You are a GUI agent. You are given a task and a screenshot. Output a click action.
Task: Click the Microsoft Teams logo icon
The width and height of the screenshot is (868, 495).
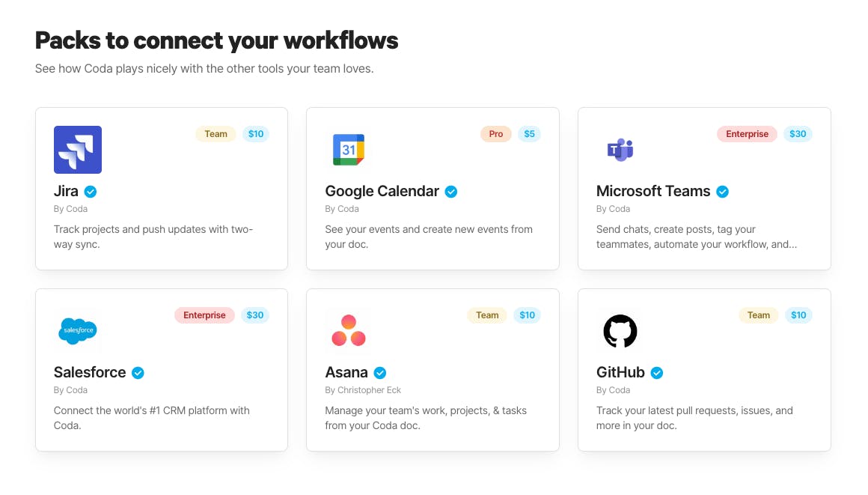pyautogui.click(x=620, y=150)
